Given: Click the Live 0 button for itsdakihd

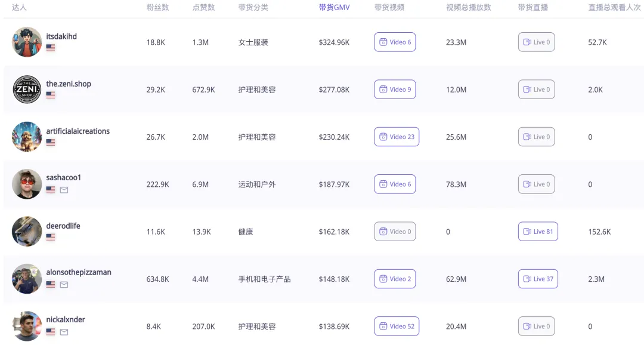Looking at the screenshot, I should pos(536,42).
